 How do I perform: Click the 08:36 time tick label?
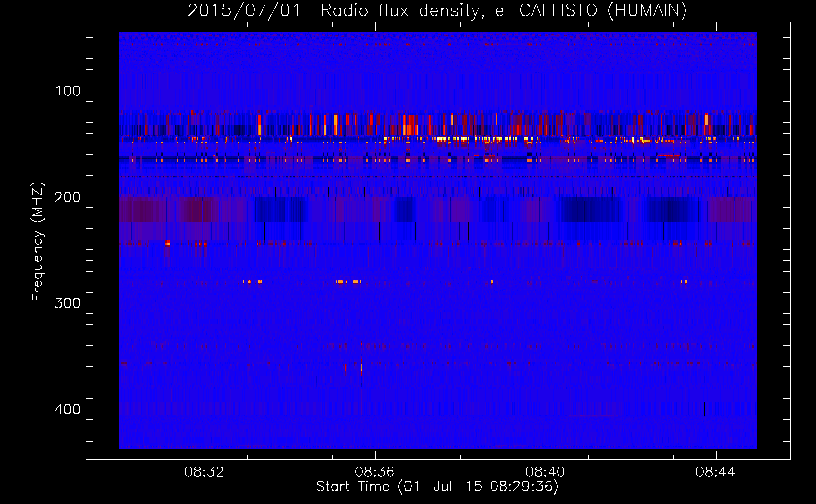pos(375,472)
